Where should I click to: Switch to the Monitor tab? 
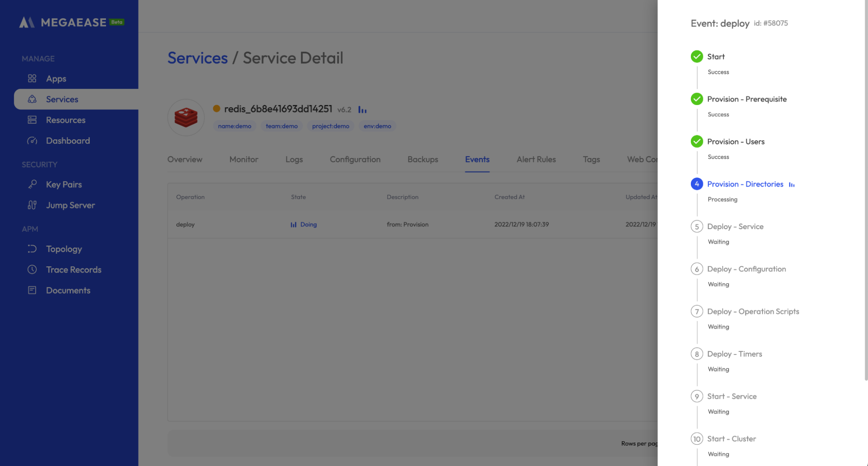[x=244, y=159]
